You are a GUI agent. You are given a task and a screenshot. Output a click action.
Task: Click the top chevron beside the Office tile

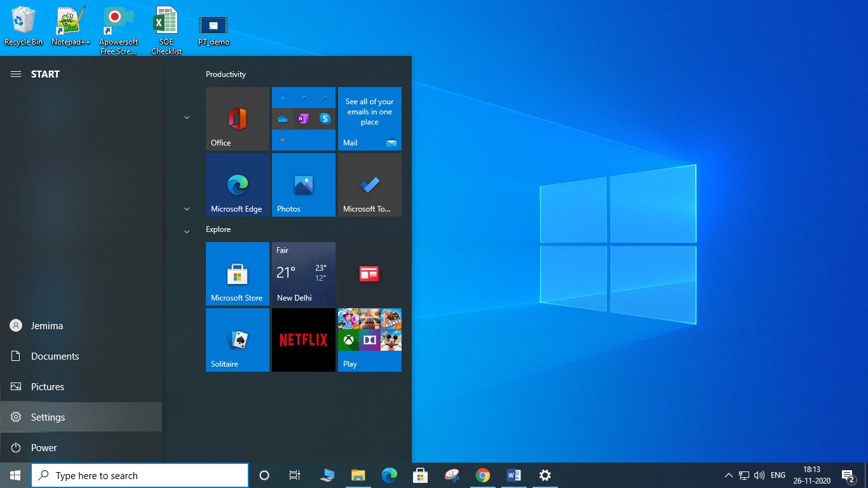(x=187, y=118)
